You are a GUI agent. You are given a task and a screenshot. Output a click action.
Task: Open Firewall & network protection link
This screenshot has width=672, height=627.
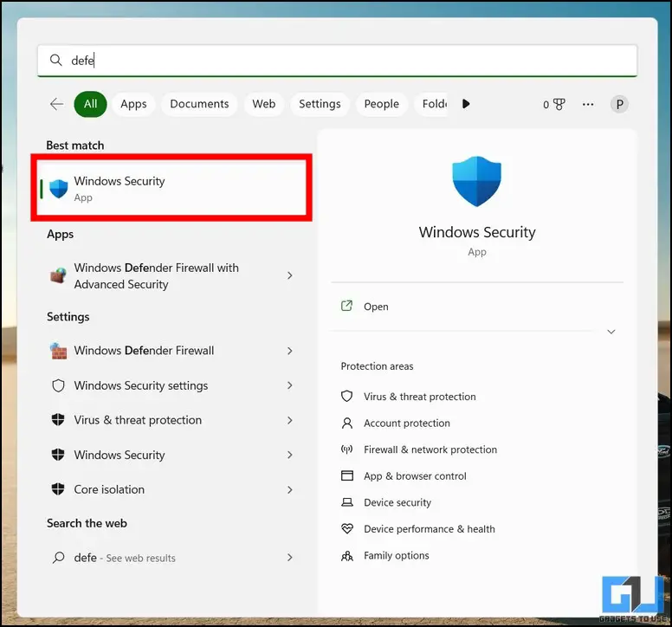430,449
